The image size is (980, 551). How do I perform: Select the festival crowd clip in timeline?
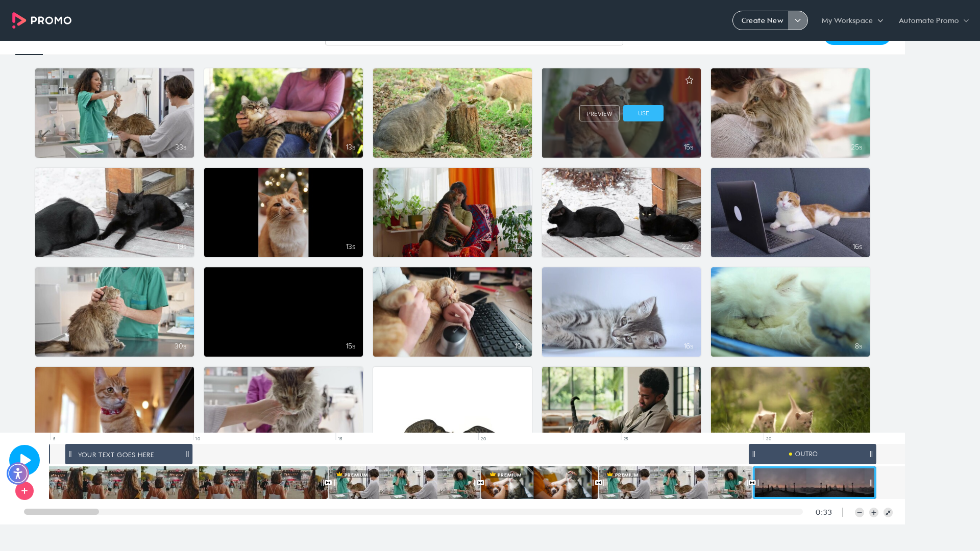pyautogui.click(x=188, y=483)
